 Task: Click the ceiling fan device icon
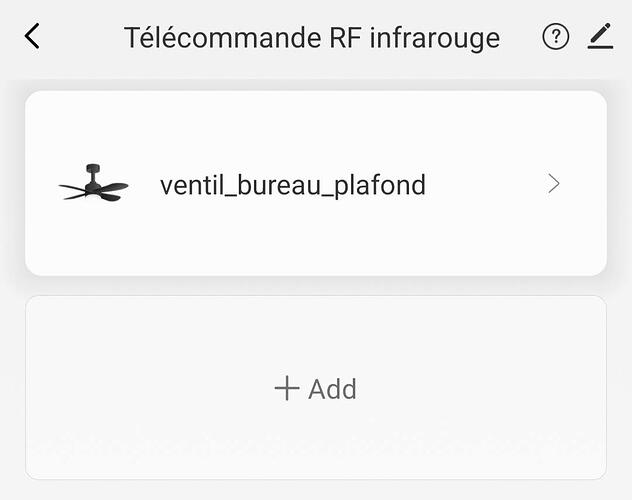[x=94, y=184]
